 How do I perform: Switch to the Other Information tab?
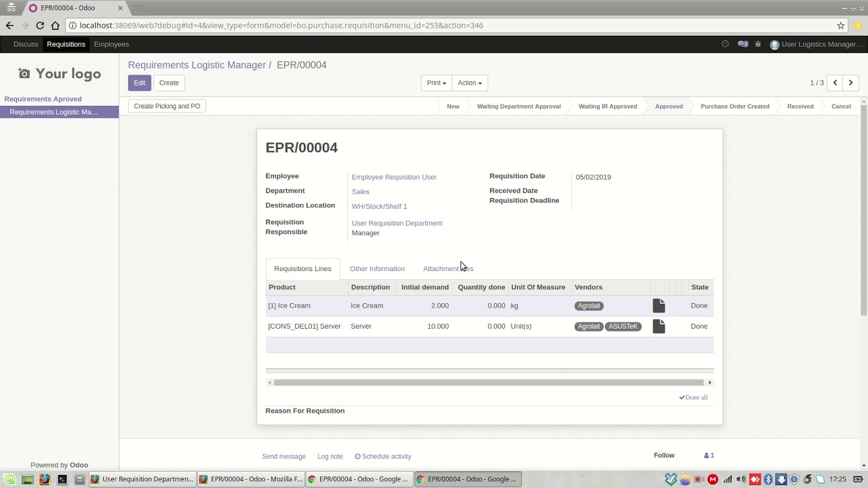pyautogui.click(x=377, y=268)
